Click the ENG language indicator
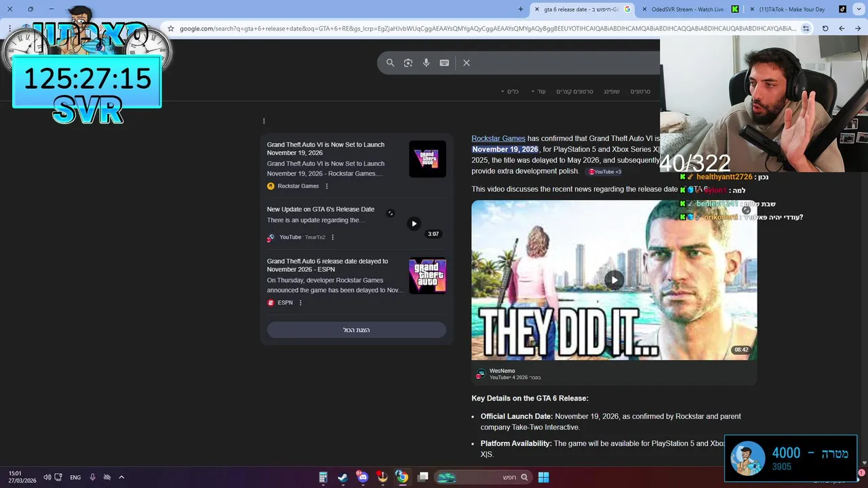This screenshot has width=868, height=488. [75, 477]
